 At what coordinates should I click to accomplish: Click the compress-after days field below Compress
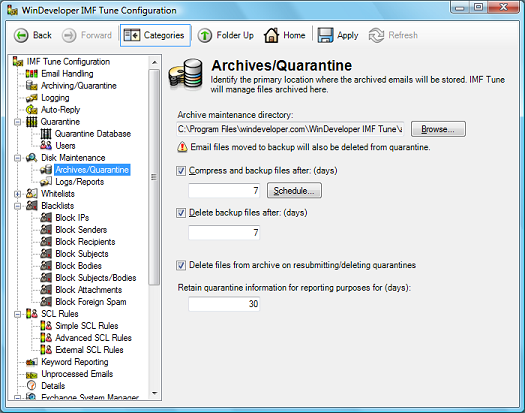pyautogui.click(x=224, y=191)
